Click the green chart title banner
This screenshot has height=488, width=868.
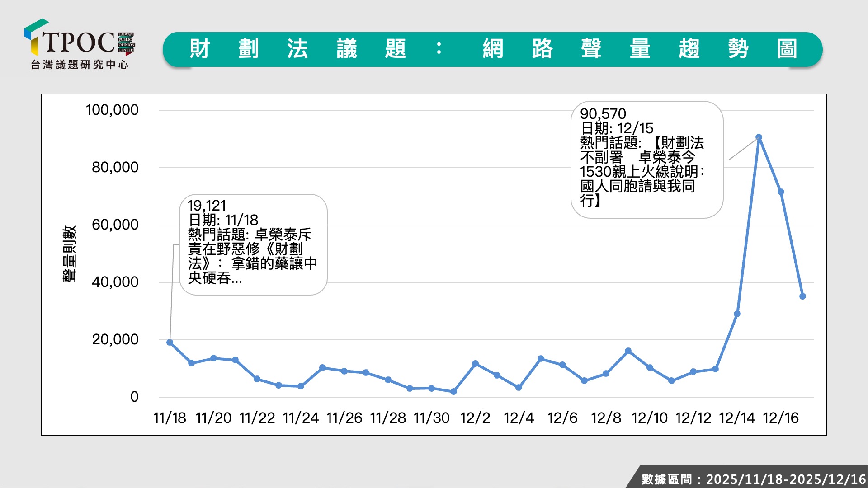492,49
